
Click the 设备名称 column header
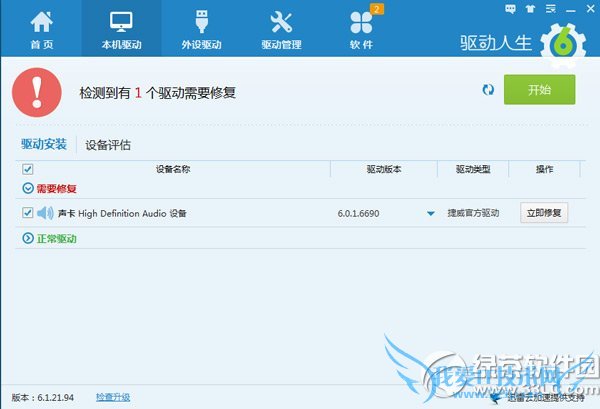pos(173,169)
